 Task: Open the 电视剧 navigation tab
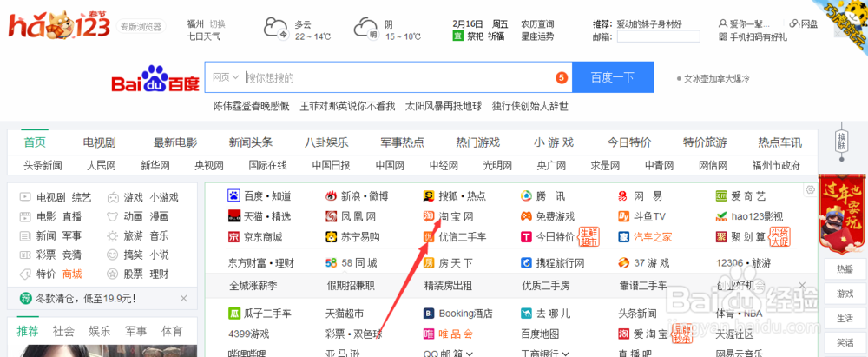[x=99, y=142]
